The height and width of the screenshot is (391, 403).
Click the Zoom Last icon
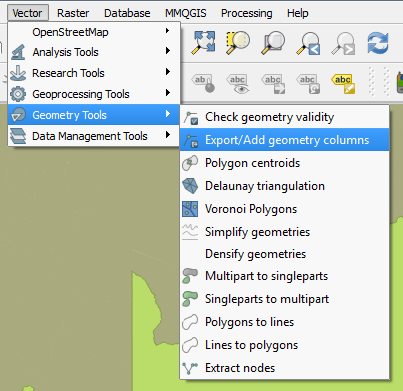tap(308, 43)
